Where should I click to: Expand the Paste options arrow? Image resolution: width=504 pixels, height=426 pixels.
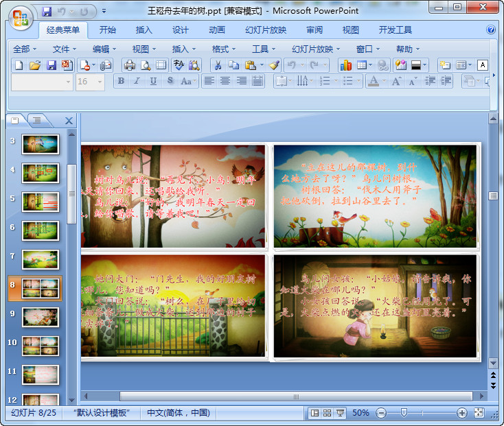click(x=262, y=65)
